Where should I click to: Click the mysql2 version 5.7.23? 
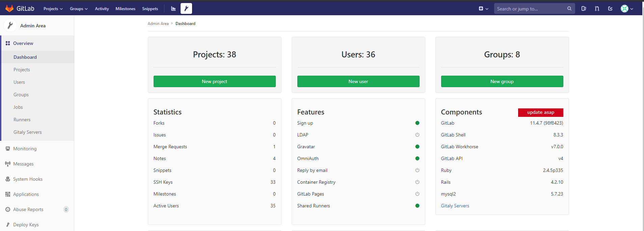pos(557,194)
